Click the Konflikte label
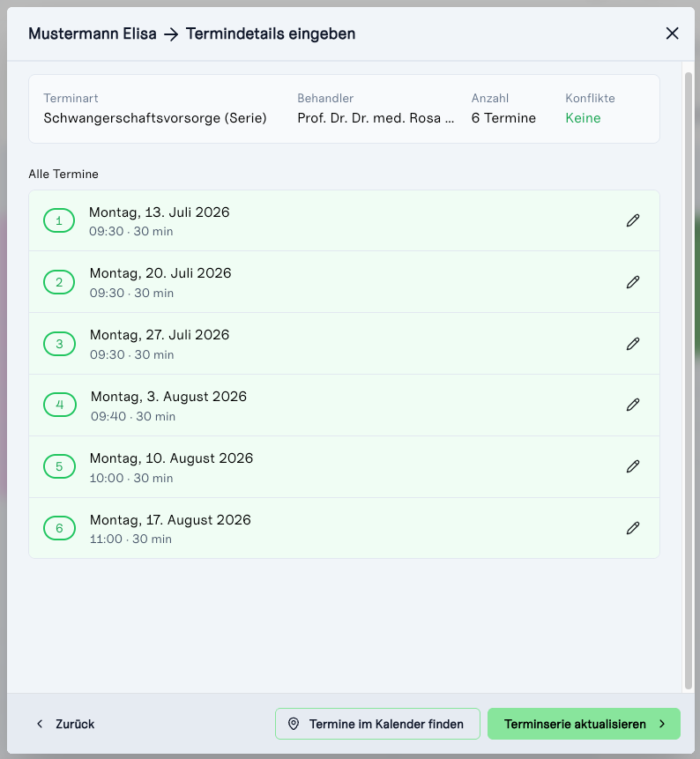 coord(590,98)
